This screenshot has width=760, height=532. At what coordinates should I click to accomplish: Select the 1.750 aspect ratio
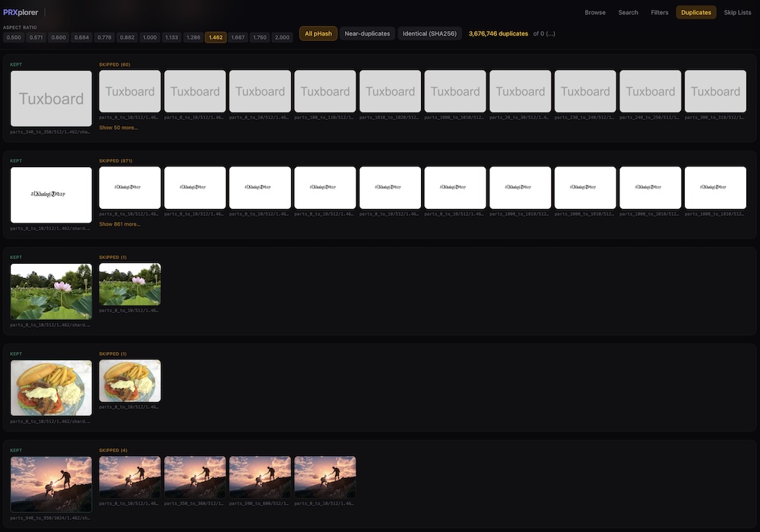coord(259,37)
